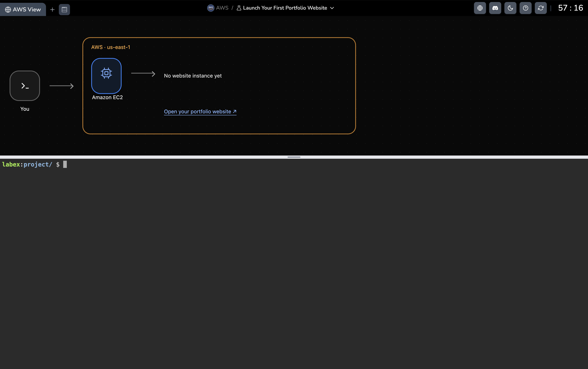Click the AWS · us-east-1 region label

[x=111, y=47]
